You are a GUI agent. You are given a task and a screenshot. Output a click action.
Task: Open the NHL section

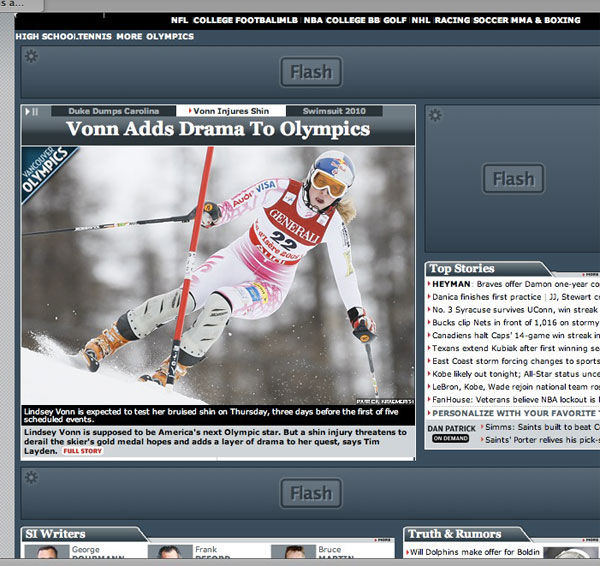click(x=421, y=20)
